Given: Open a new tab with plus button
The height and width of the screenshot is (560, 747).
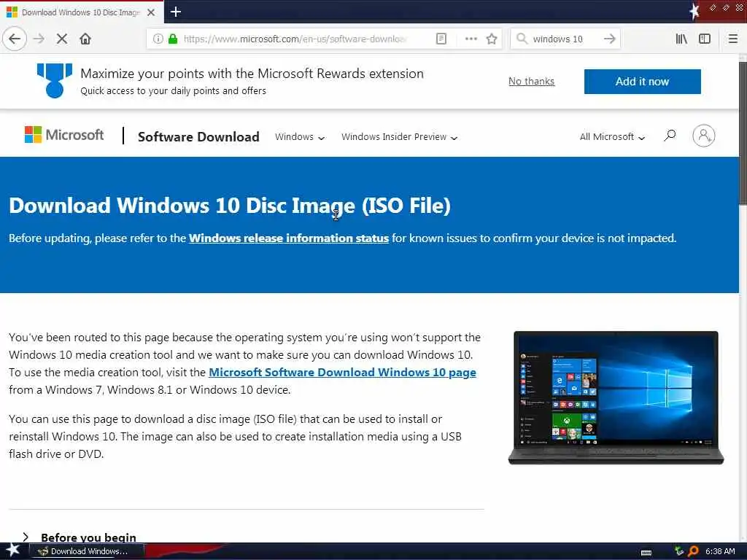Looking at the screenshot, I should point(175,12).
